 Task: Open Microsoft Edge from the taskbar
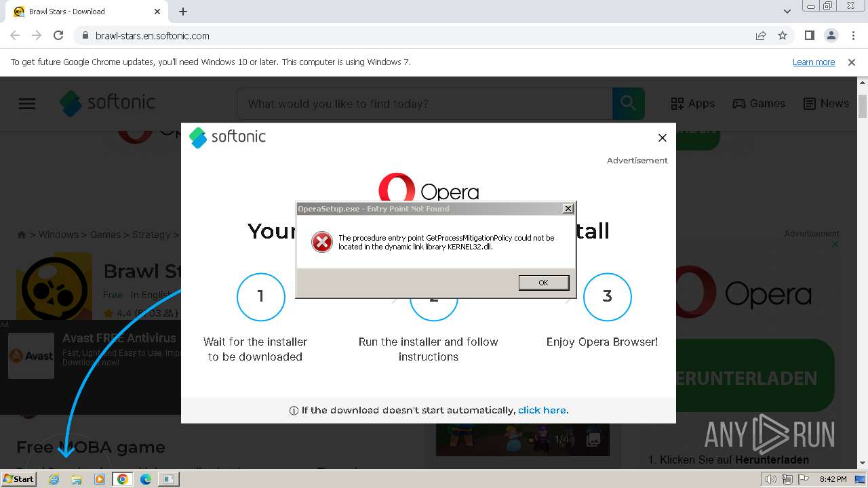tap(146, 479)
